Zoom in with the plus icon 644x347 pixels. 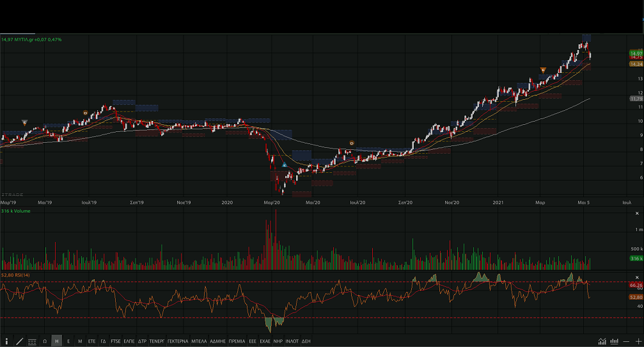(638, 341)
